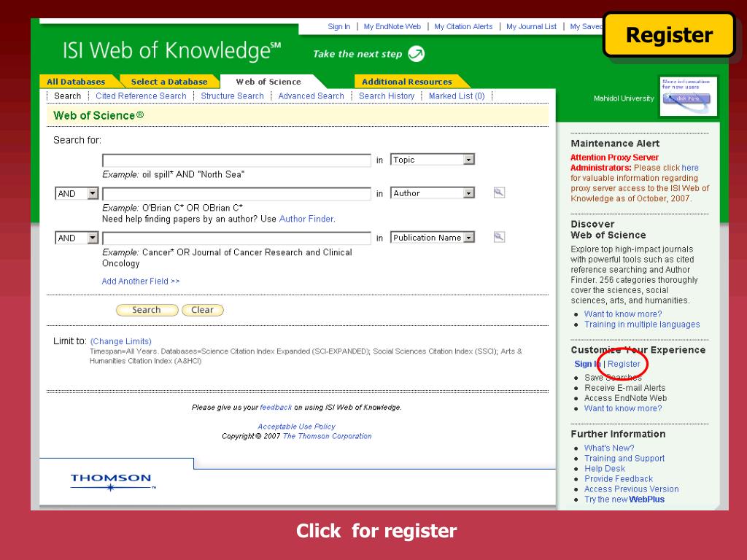The height and width of the screenshot is (560, 747).
Task: Click the feedback link
Action: pyautogui.click(x=276, y=407)
